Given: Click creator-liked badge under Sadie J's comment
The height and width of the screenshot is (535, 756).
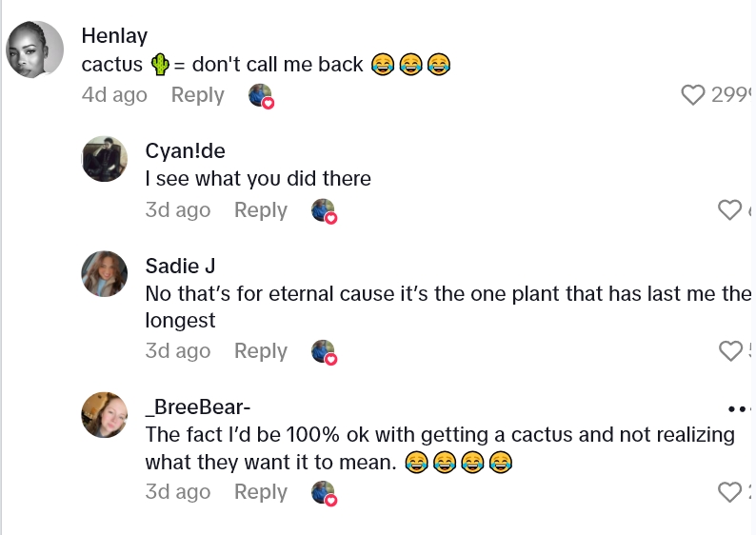Looking at the screenshot, I should click(x=324, y=351).
